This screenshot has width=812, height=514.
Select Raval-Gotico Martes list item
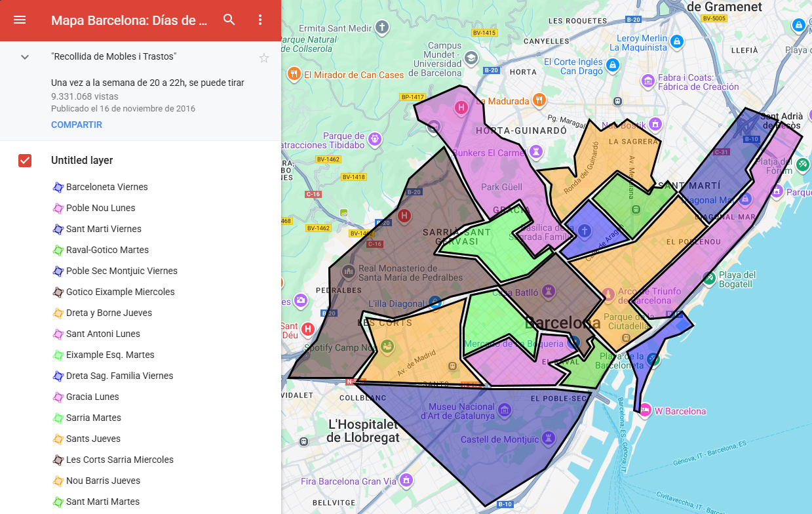[x=107, y=250]
